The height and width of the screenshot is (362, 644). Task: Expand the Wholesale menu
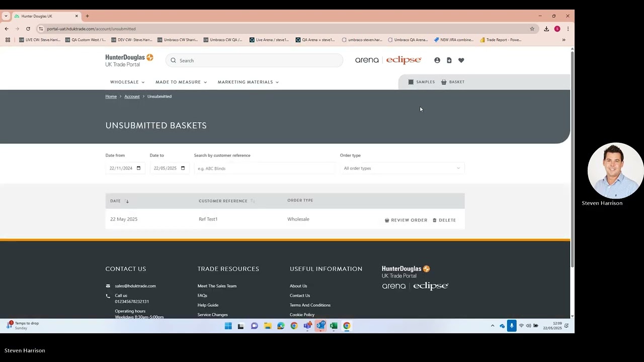click(127, 82)
